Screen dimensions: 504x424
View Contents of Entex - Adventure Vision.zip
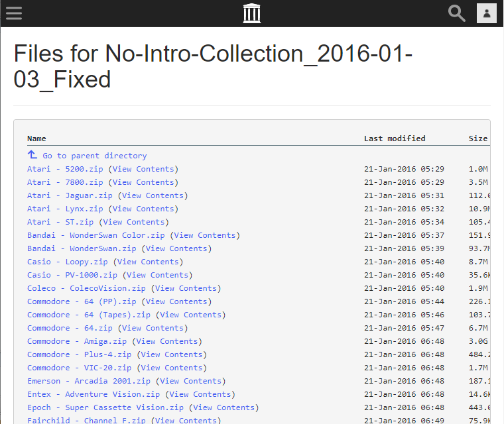coord(200,394)
